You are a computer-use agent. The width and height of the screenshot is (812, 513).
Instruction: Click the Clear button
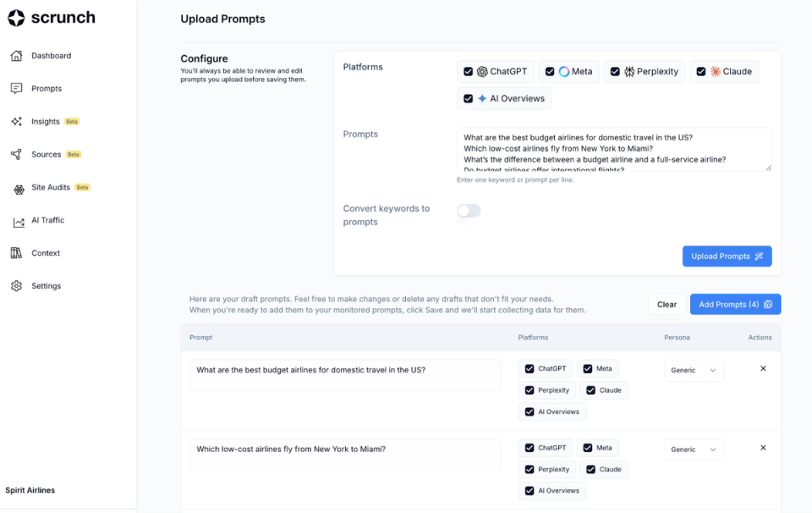coord(667,304)
